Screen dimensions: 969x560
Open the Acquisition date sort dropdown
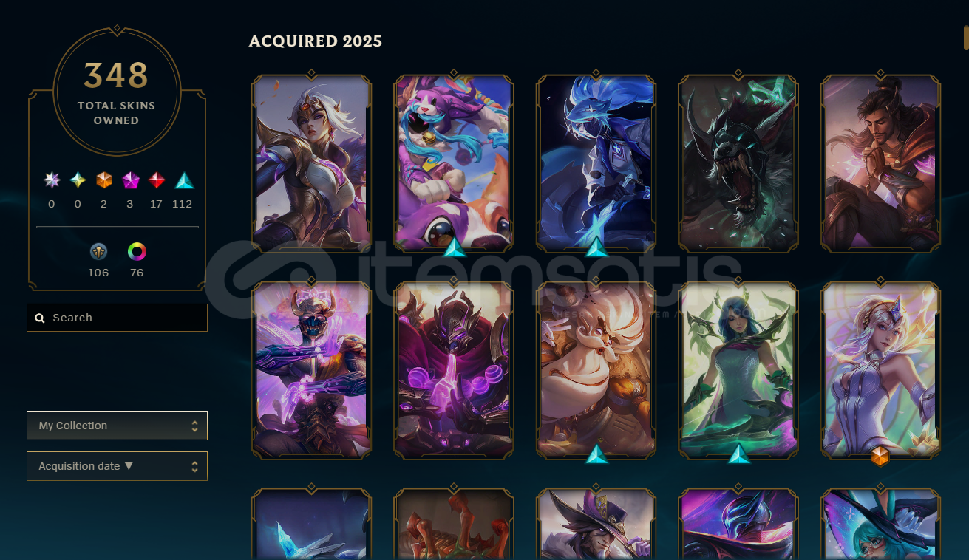click(117, 466)
